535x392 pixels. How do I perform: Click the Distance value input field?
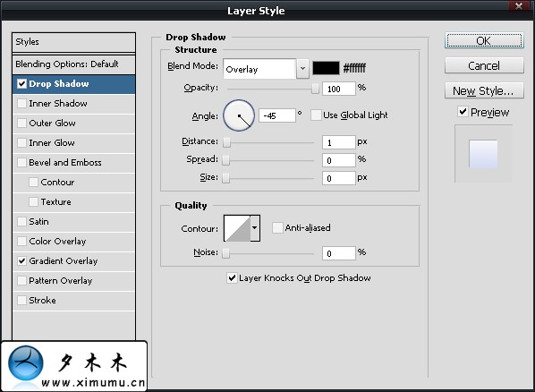click(x=339, y=142)
